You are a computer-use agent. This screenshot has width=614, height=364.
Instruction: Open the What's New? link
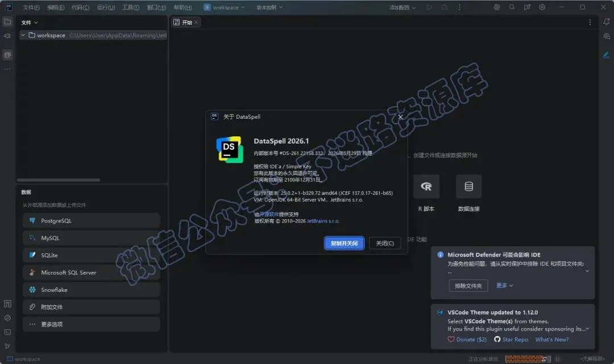tap(551, 340)
